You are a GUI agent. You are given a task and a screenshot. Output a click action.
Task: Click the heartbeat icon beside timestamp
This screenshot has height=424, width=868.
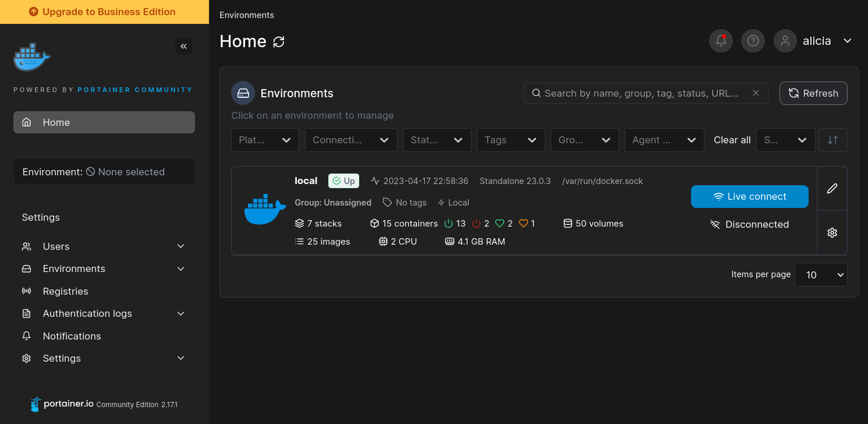(x=375, y=181)
